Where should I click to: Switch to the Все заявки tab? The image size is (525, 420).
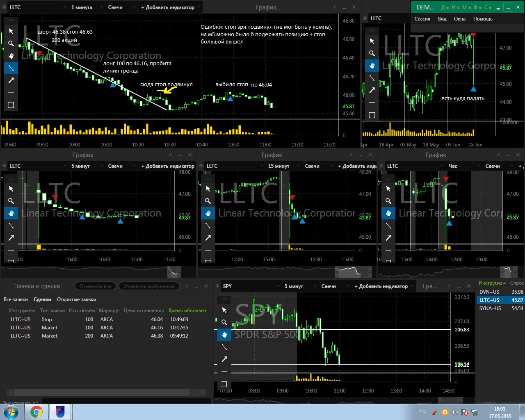(x=16, y=299)
